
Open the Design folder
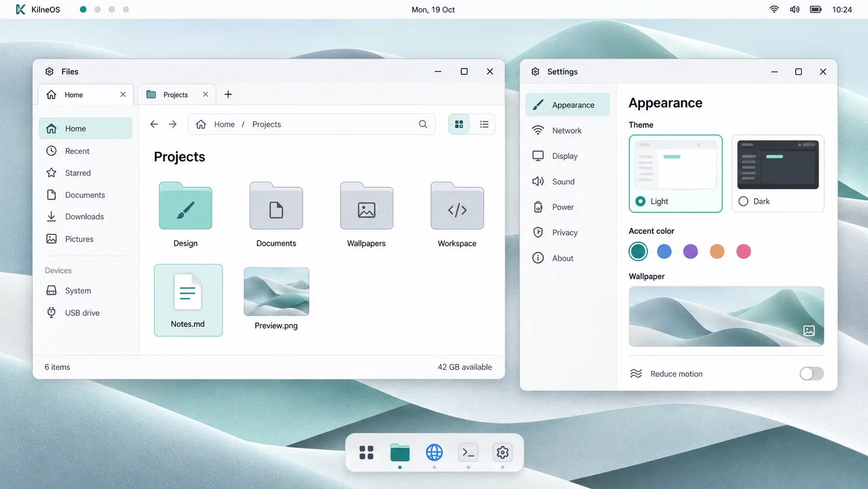(185, 214)
